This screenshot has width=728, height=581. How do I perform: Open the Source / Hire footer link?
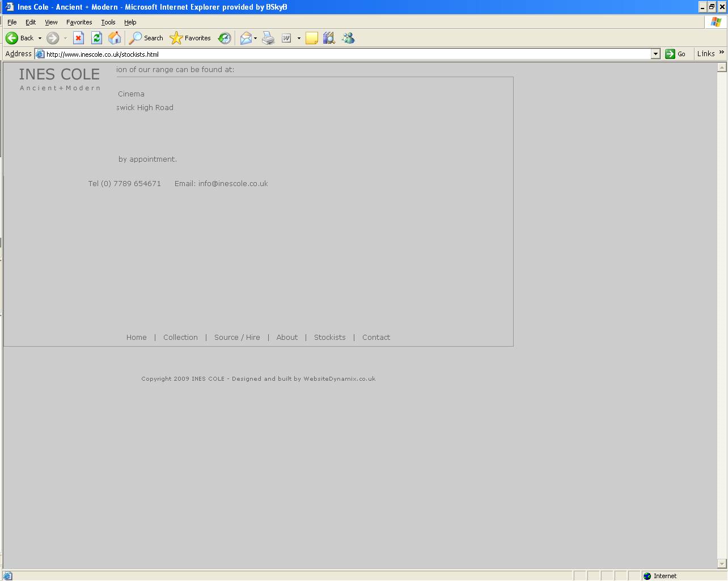pyautogui.click(x=237, y=338)
